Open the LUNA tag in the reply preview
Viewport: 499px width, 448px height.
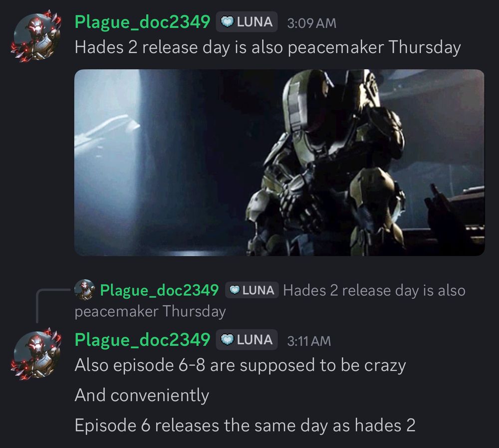pos(251,290)
